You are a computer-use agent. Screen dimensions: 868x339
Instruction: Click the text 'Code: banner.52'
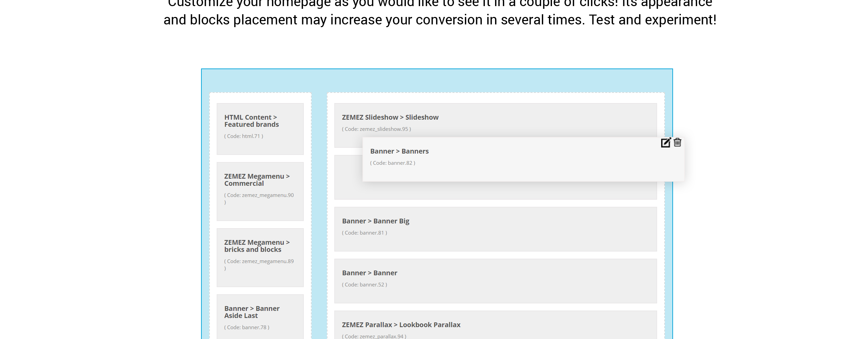coord(364,284)
